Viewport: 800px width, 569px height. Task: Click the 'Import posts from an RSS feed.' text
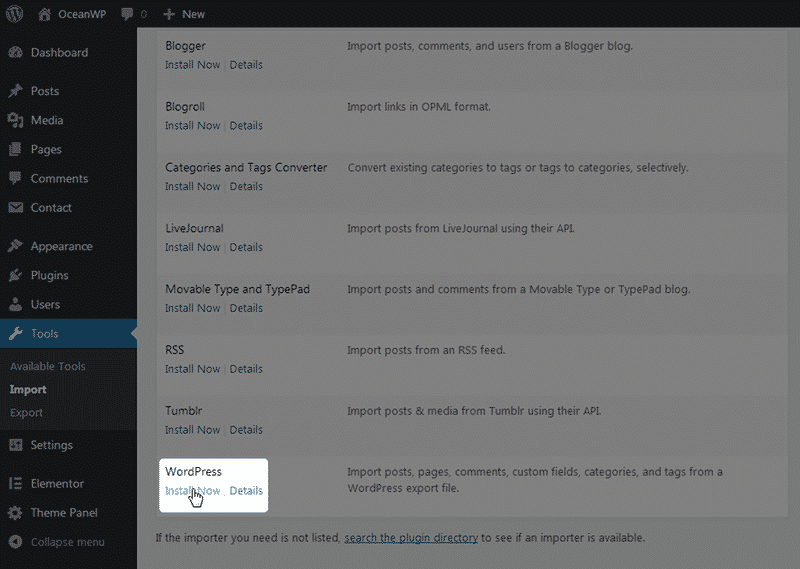click(426, 350)
